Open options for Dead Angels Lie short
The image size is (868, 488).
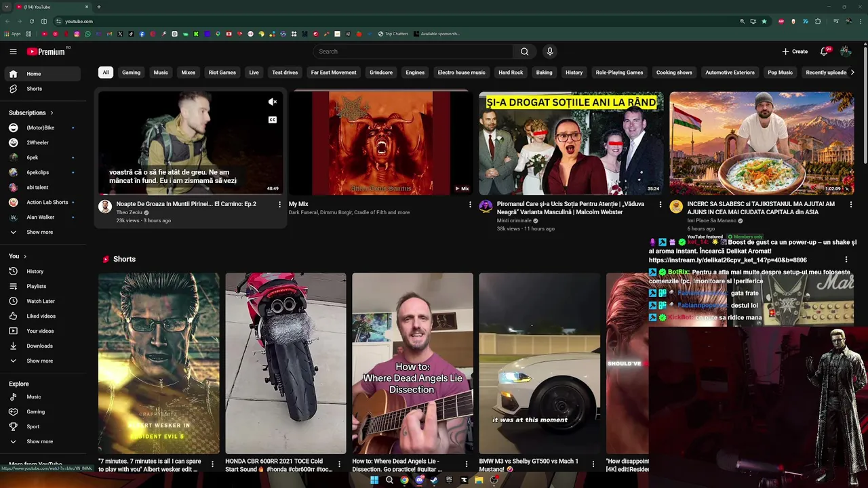[x=466, y=464]
